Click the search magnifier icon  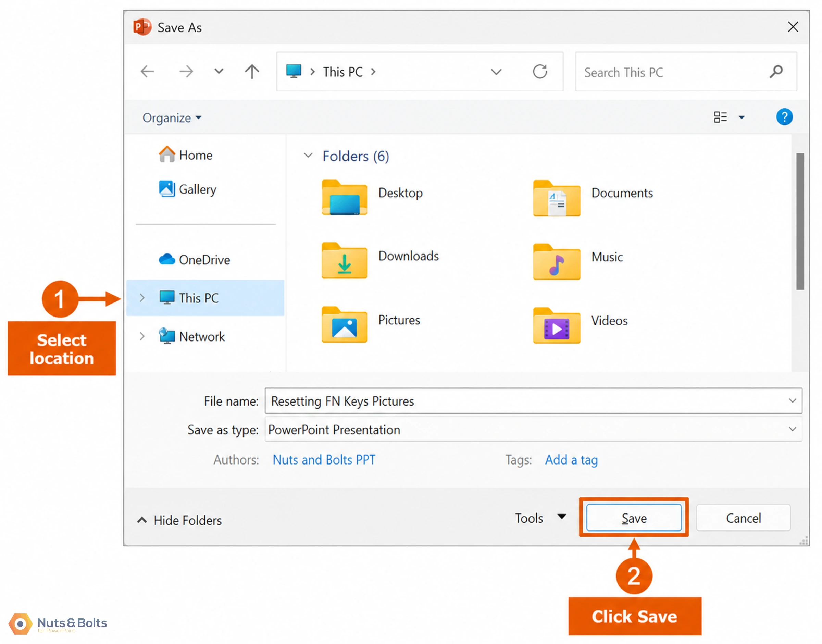click(776, 71)
